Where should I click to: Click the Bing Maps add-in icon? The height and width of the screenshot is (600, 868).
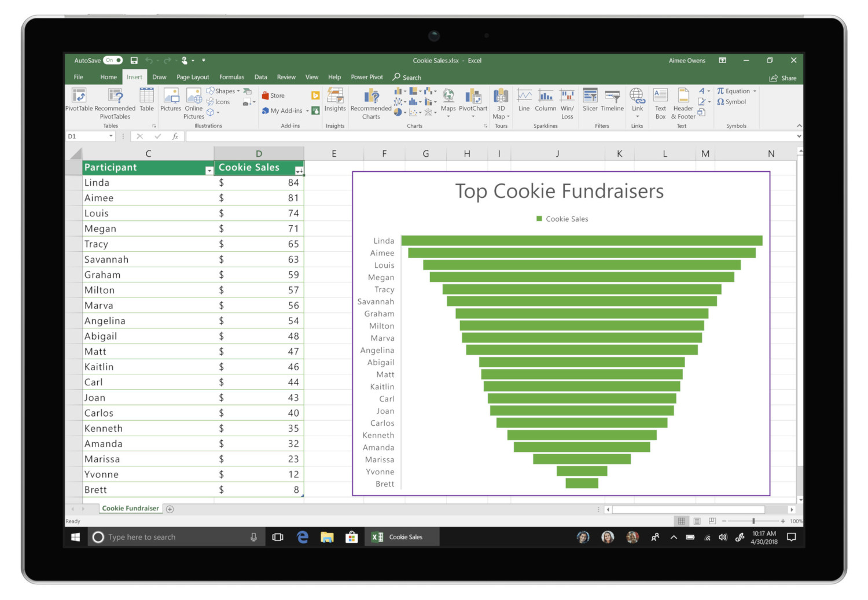[x=315, y=95]
